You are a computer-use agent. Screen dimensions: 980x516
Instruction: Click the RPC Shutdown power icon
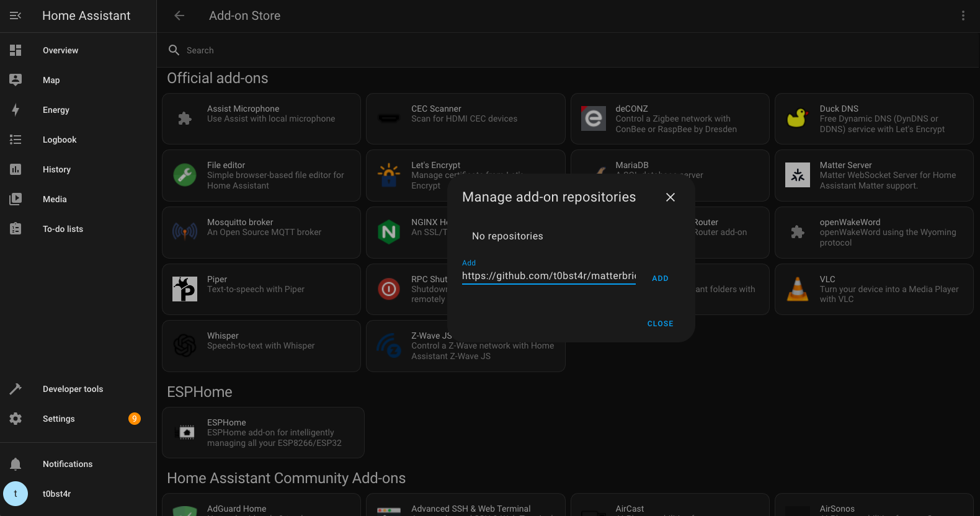(389, 289)
